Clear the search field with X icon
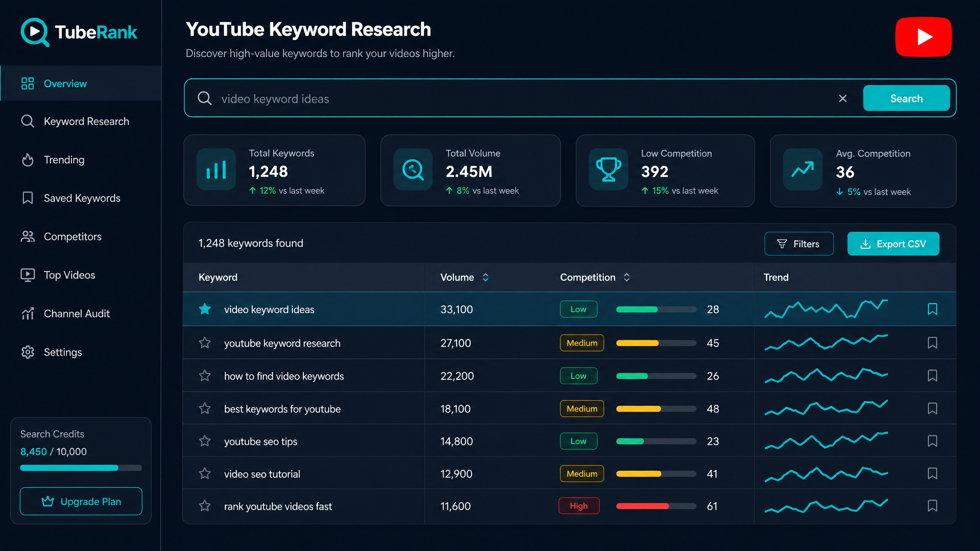 pos(843,99)
